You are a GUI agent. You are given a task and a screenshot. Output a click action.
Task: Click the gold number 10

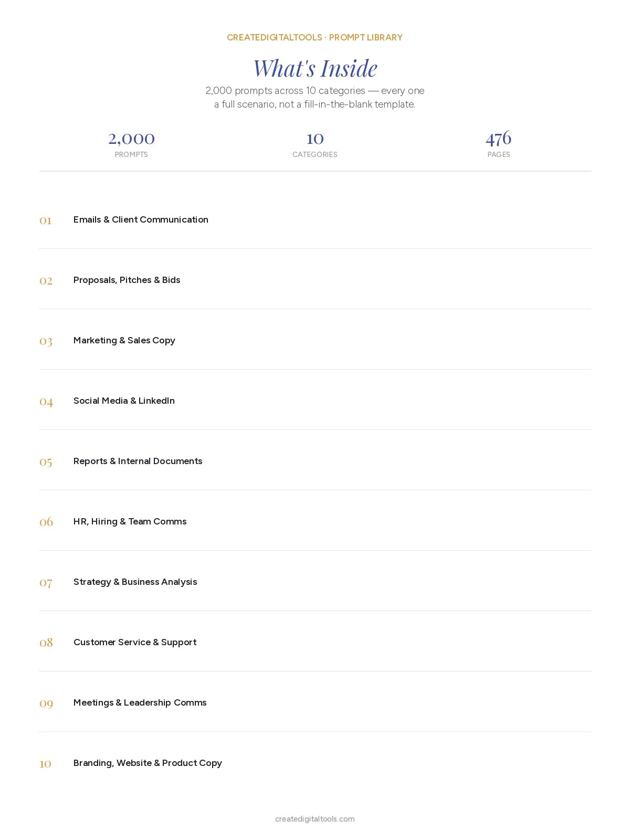[x=46, y=764]
